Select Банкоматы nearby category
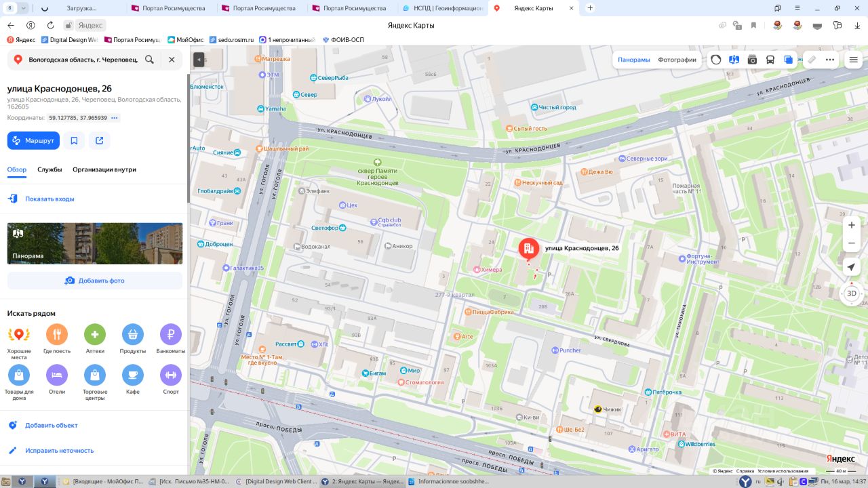Image resolution: width=868 pixels, height=488 pixels. coord(171,340)
